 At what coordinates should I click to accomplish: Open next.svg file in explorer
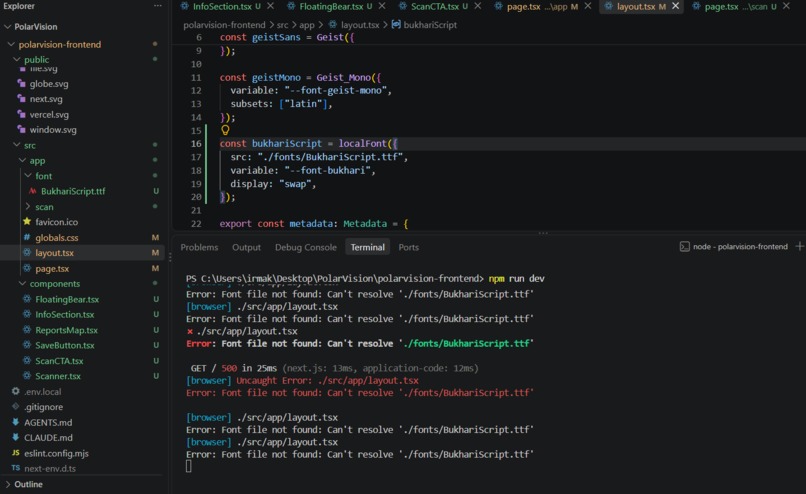pos(46,99)
